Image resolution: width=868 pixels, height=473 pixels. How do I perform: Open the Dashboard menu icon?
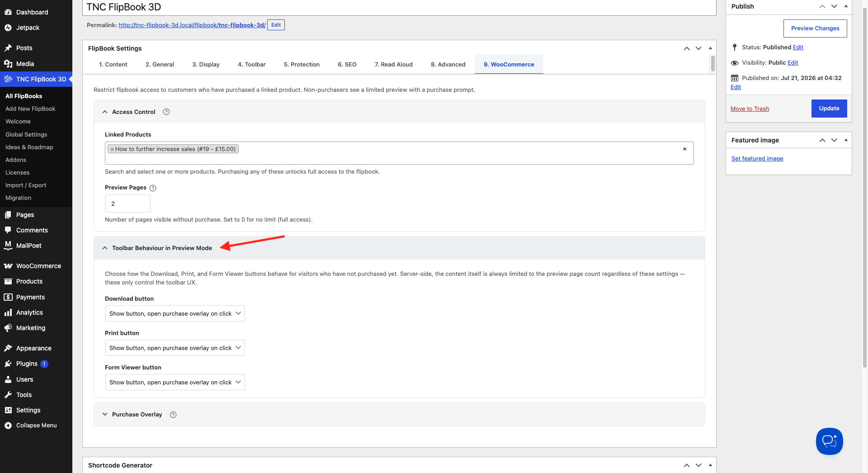click(8, 12)
